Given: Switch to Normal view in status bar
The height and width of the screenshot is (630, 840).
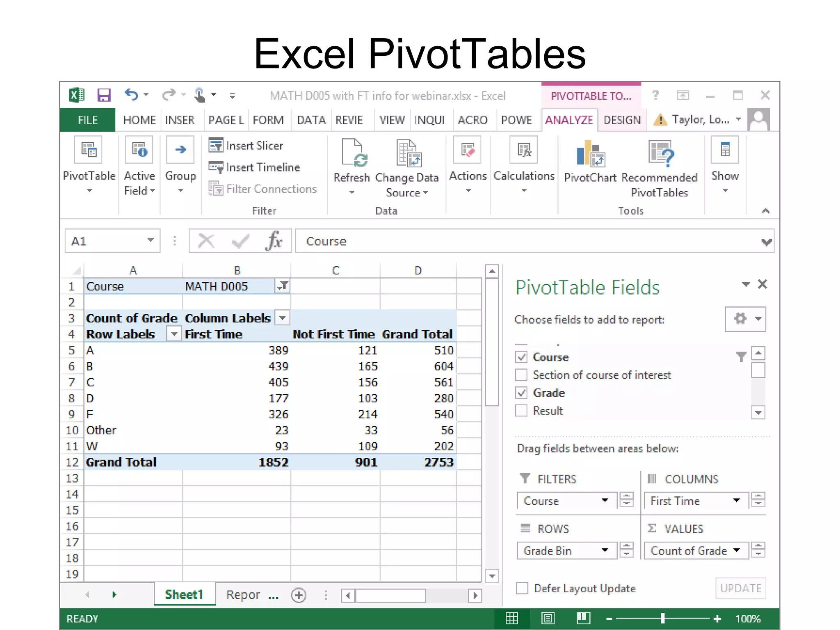Looking at the screenshot, I should pyautogui.click(x=512, y=618).
